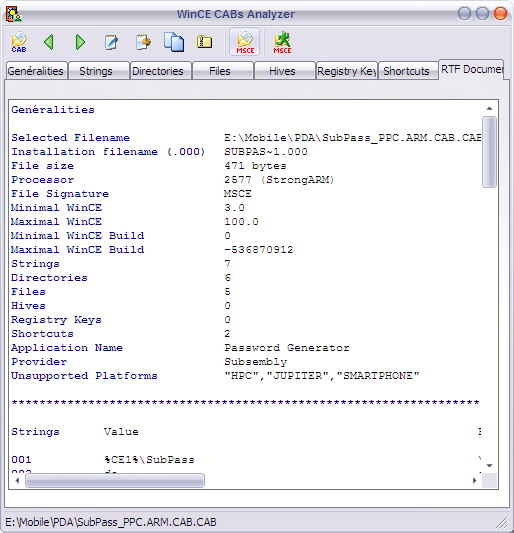The height and width of the screenshot is (533, 514).
Task: Click the vertical scrollbar up arrow
Action: (x=490, y=108)
